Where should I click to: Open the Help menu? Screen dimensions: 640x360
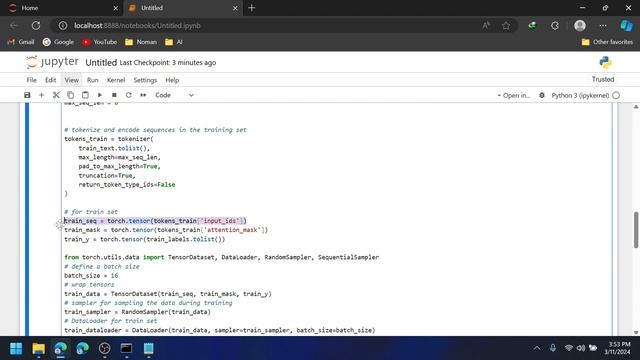pyautogui.click(x=172, y=80)
